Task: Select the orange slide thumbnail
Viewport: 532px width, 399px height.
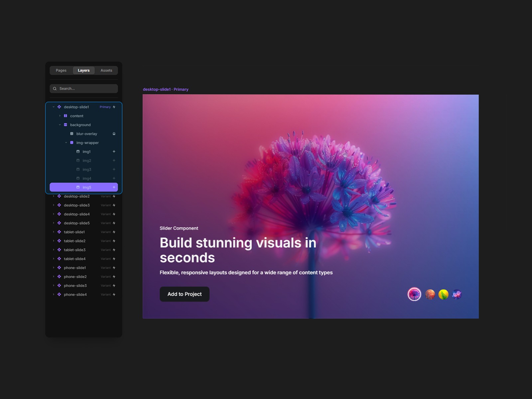Action: coord(430,294)
